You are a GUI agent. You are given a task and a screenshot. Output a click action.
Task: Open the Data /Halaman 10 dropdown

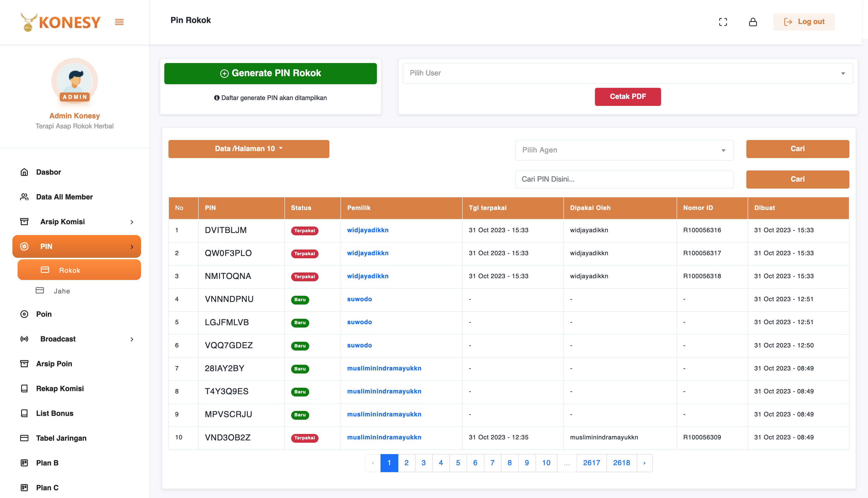click(249, 149)
